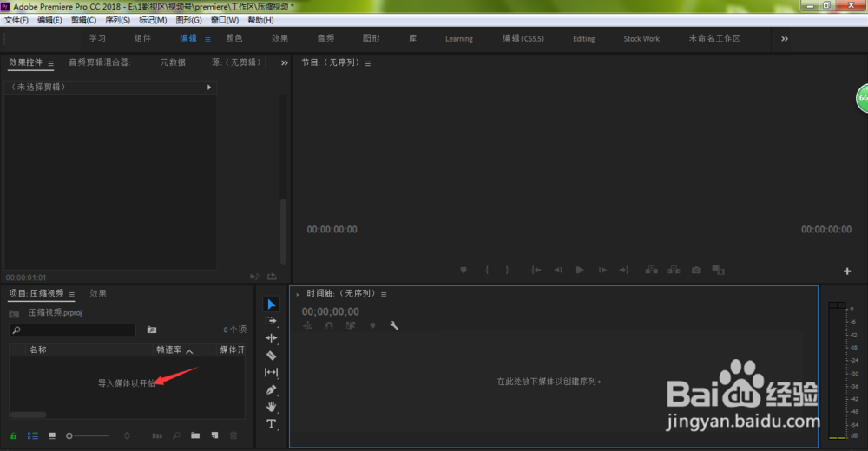Select the Slip tool
Screen dimensions: 868x451
[x=271, y=372]
